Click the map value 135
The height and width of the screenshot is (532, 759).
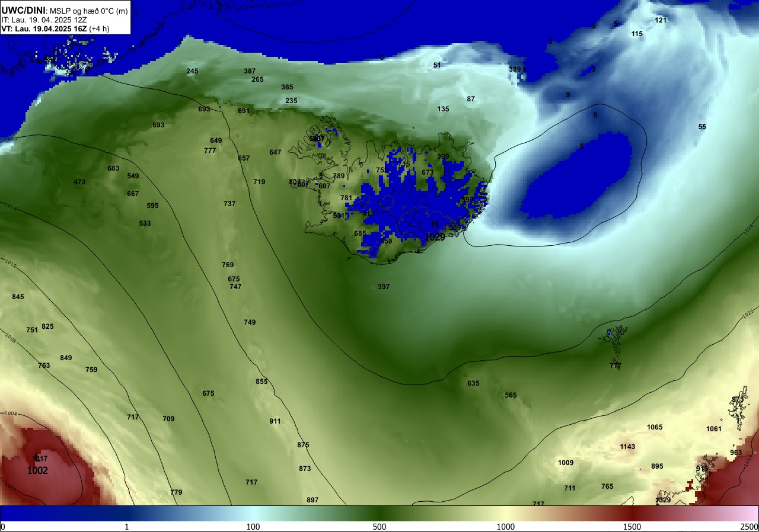point(443,109)
